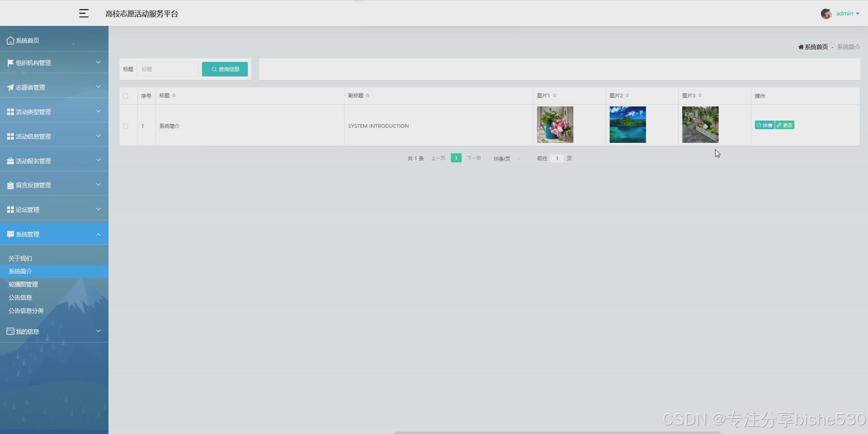This screenshot has height=434, width=868.
Task: Click the grid icon of 活动类型管理
Action: [10, 112]
